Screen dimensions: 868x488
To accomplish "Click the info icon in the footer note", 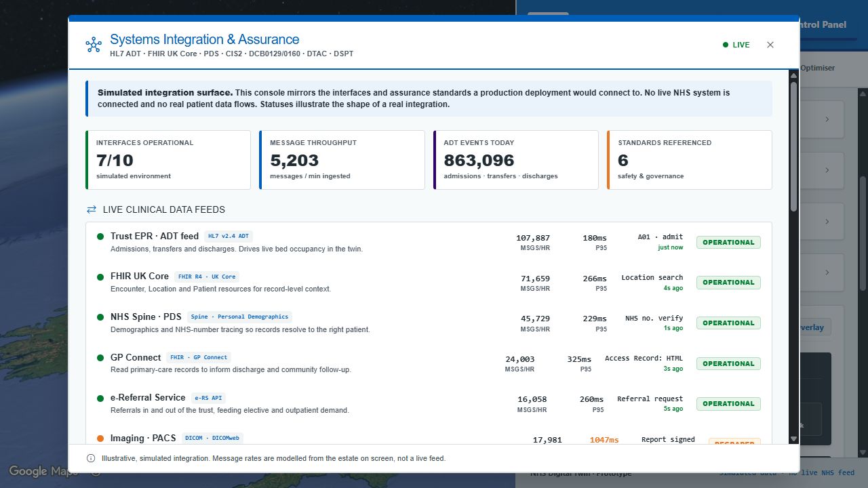I will (x=91, y=458).
